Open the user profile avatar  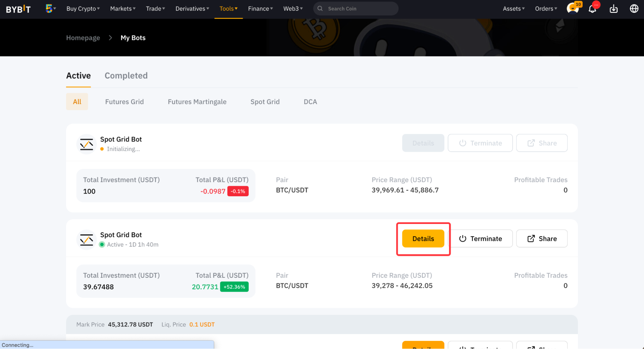coord(572,8)
